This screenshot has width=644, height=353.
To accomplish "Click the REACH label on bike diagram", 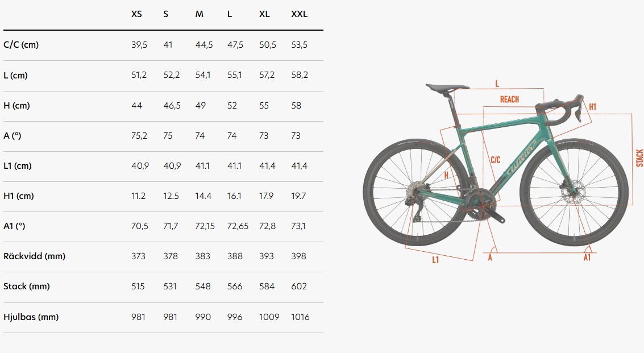I will (509, 99).
